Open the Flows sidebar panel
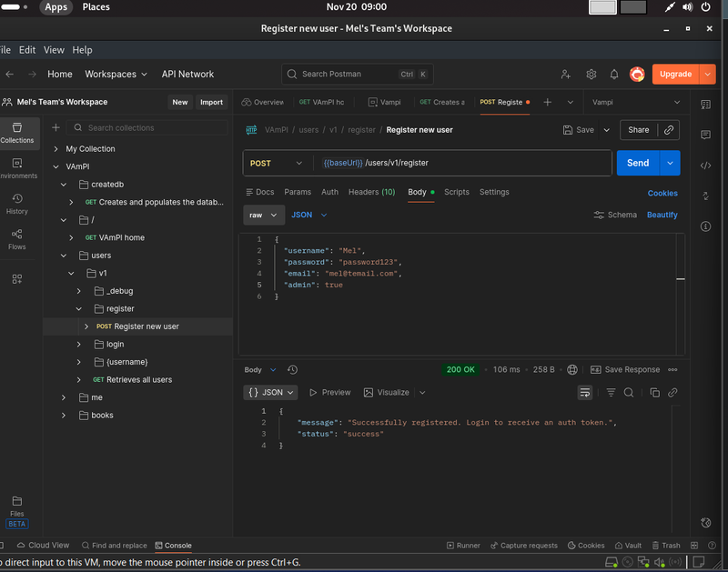The image size is (728, 572). click(16, 238)
